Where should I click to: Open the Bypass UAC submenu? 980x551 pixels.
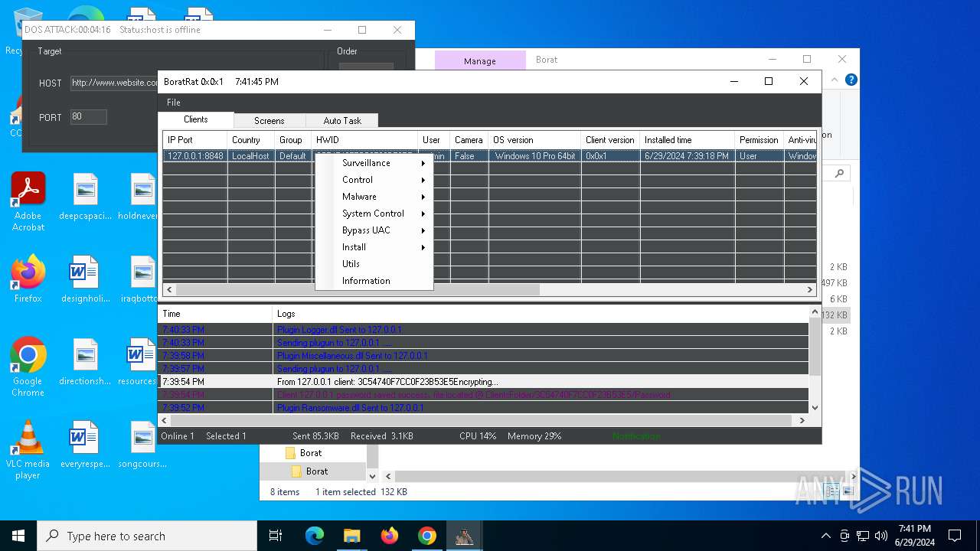pos(374,230)
